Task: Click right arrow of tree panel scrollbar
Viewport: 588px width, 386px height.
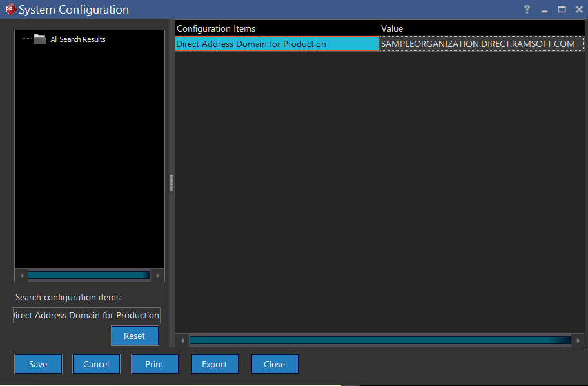Action: click(x=158, y=275)
